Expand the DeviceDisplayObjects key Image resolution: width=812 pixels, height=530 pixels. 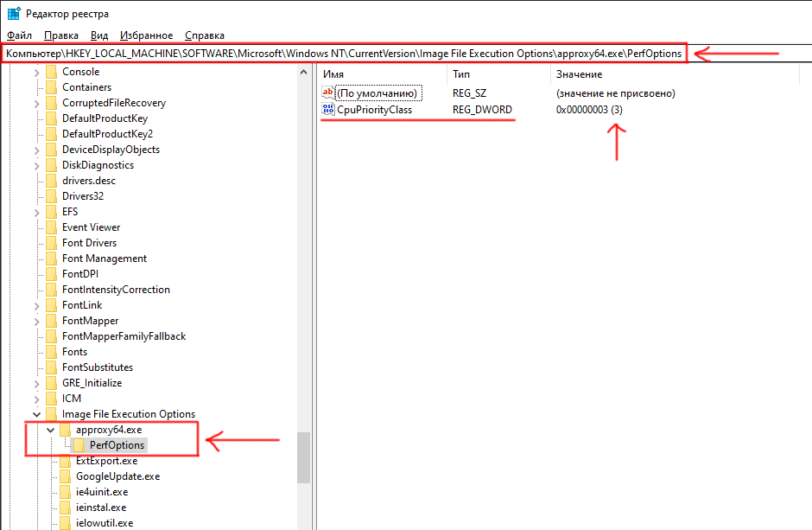pos(37,150)
